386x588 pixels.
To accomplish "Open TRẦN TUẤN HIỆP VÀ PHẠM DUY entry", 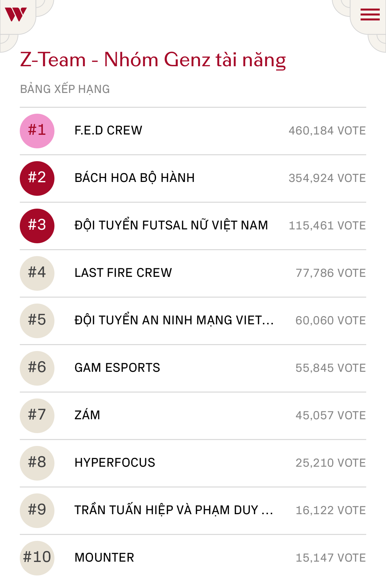I will coord(174,510).
